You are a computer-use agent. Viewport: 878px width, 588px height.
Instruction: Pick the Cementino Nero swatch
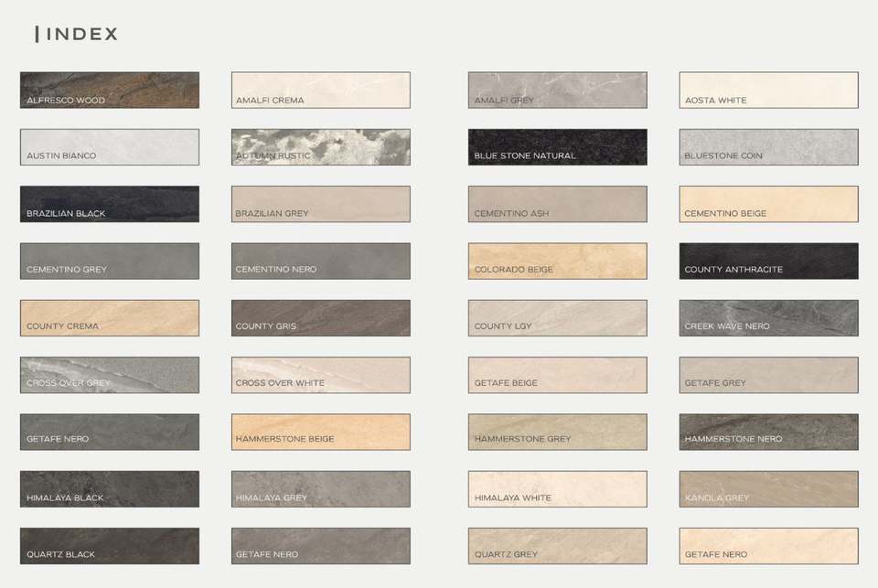[321, 261]
